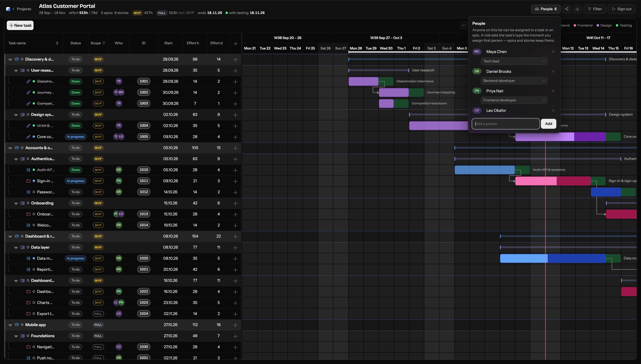Toggle status circle of Reporti... task
The image size is (641, 364).
pos(34,269)
